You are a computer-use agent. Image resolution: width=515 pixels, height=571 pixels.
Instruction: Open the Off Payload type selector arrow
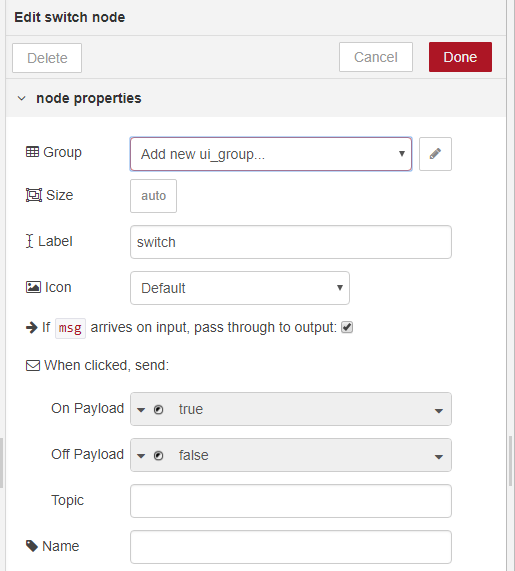(x=141, y=456)
